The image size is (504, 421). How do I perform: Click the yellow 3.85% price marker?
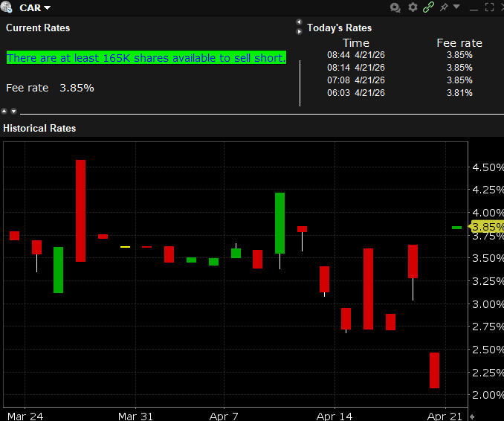pyautogui.click(x=486, y=227)
